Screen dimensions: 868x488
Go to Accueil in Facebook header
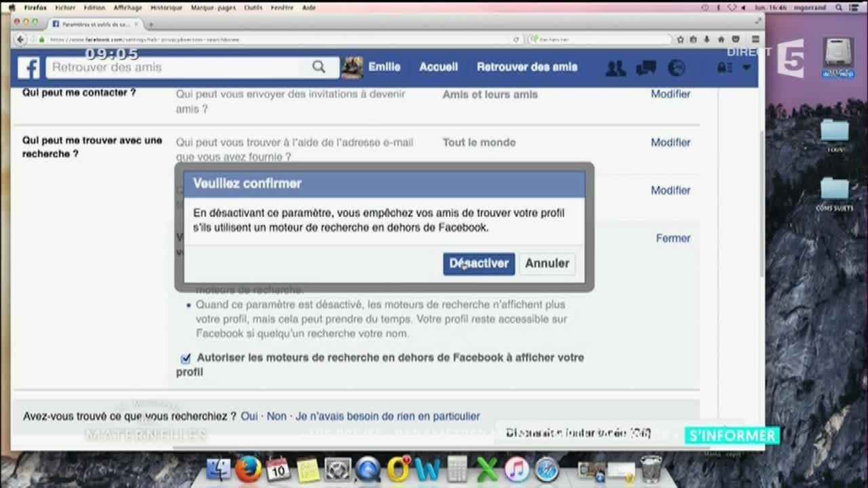coord(438,67)
